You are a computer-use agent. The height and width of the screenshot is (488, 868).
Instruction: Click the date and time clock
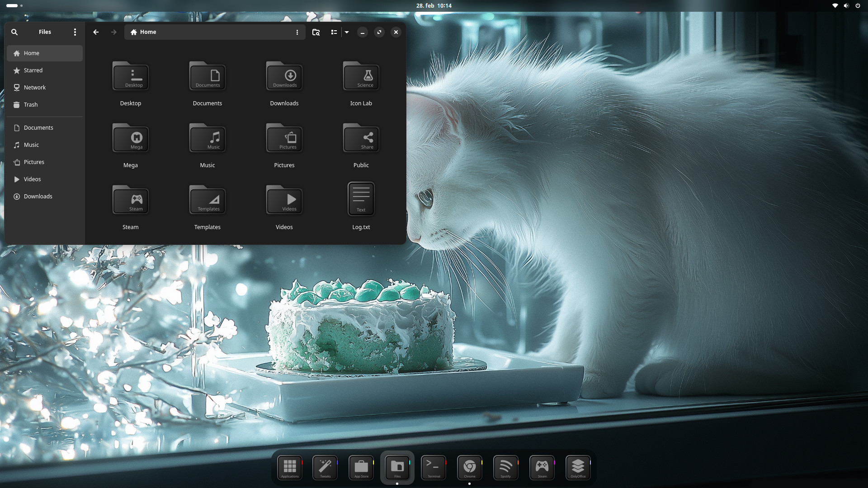(434, 5)
